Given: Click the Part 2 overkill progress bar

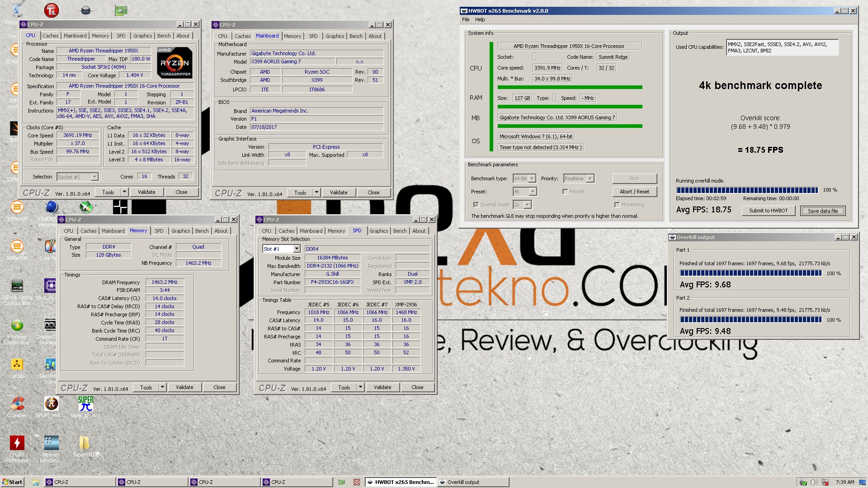Looking at the screenshot, I should point(751,319).
